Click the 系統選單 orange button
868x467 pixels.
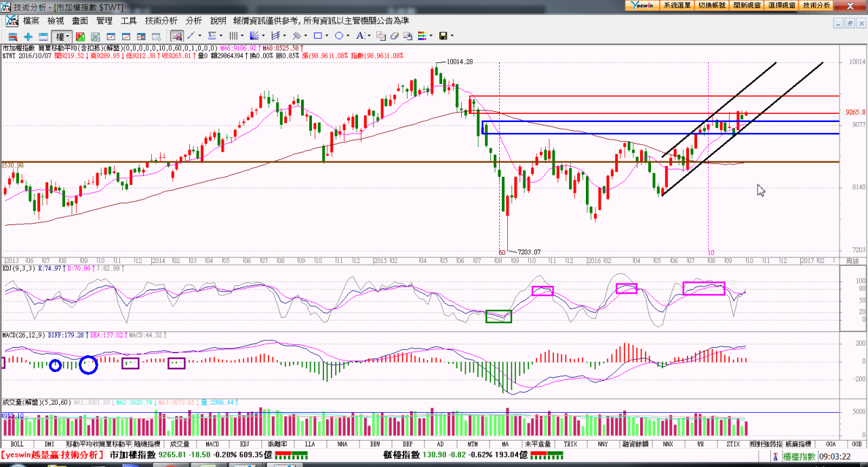coord(677,5)
